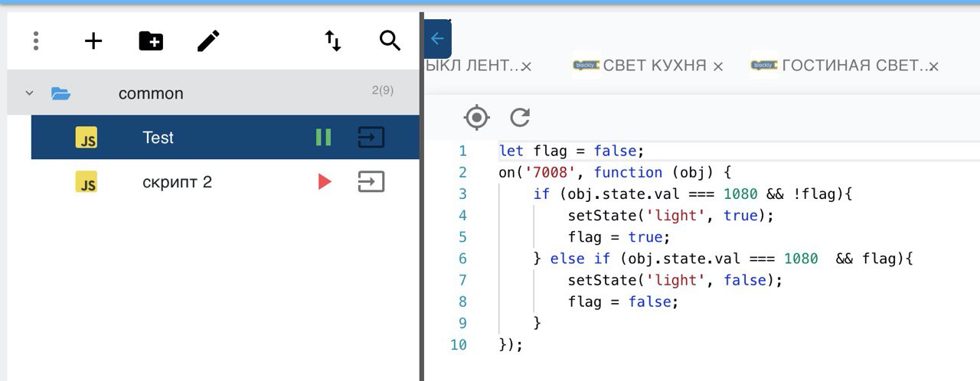
Task: Close the СВЕТ КУХНЯ tab
Action: click(x=718, y=67)
